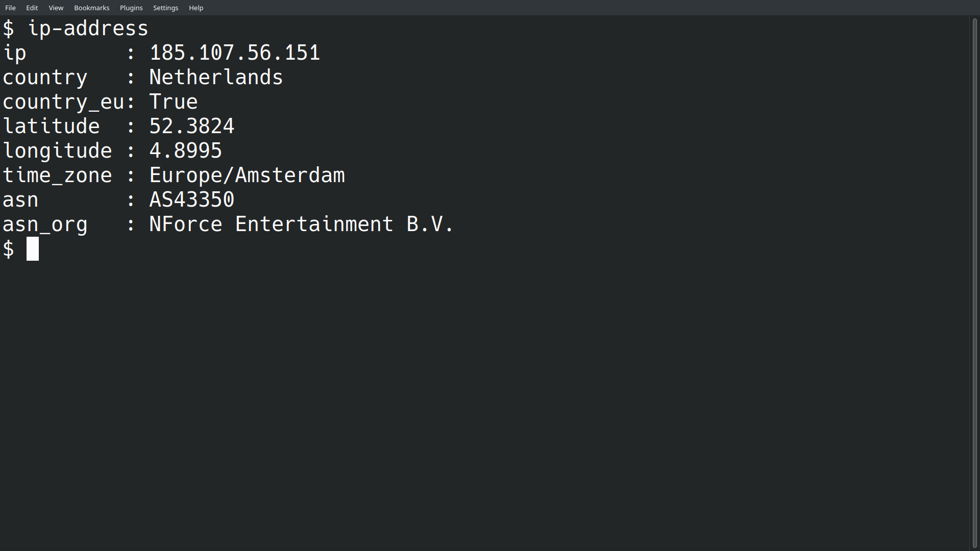
Task: Click the latitude value 52.3824
Action: click(x=191, y=126)
